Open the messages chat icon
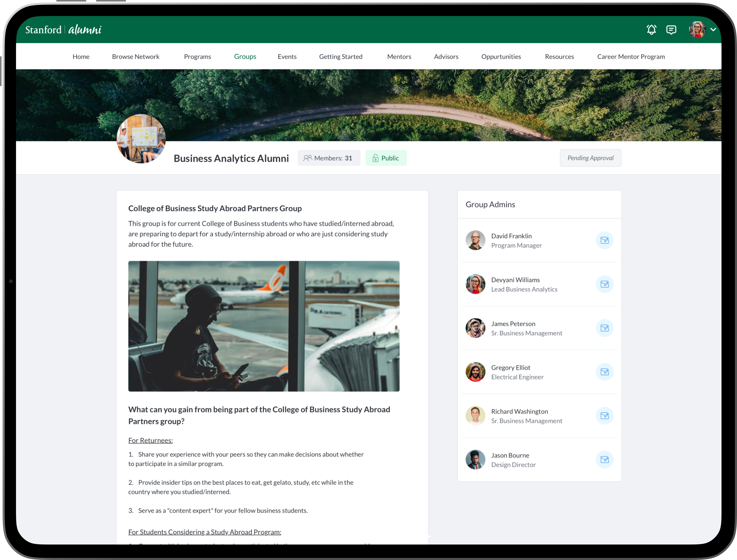The image size is (737, 560). pos(671,30)
